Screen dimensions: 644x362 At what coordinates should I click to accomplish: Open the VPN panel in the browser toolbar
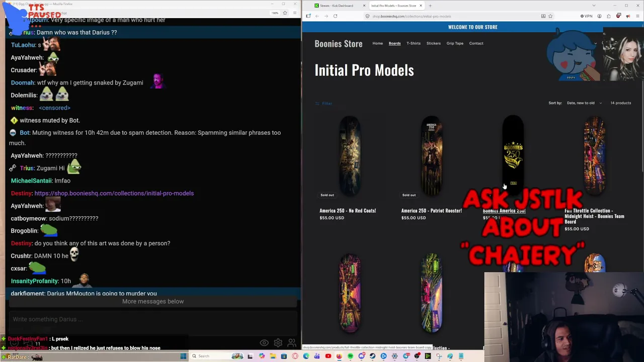(x=586, y=16)
